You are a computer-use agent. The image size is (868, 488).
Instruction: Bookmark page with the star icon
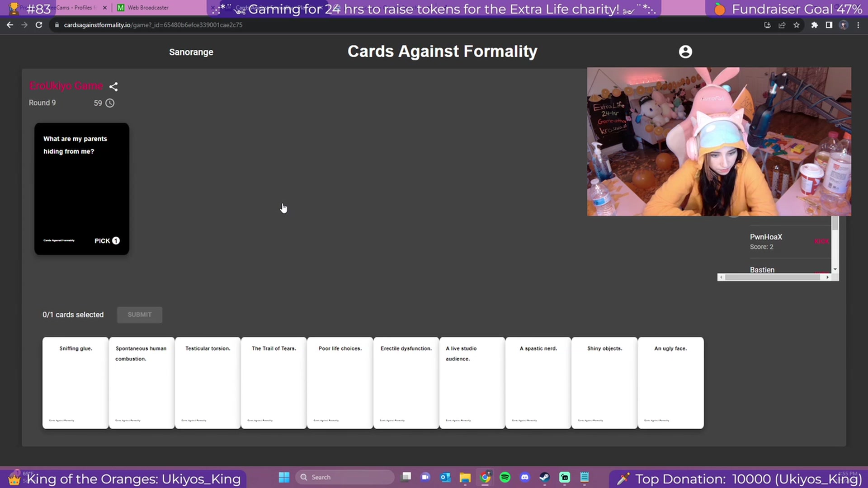click(x=797, y=25)
